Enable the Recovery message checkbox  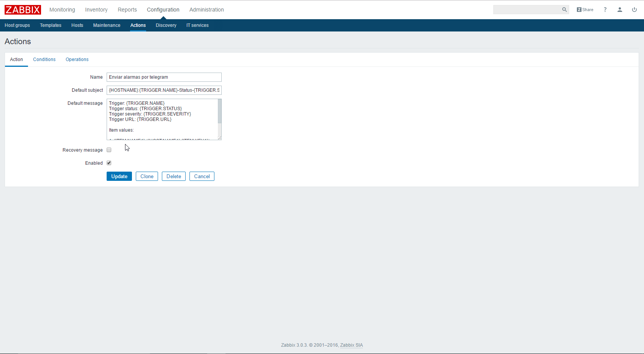coord(109,150)
